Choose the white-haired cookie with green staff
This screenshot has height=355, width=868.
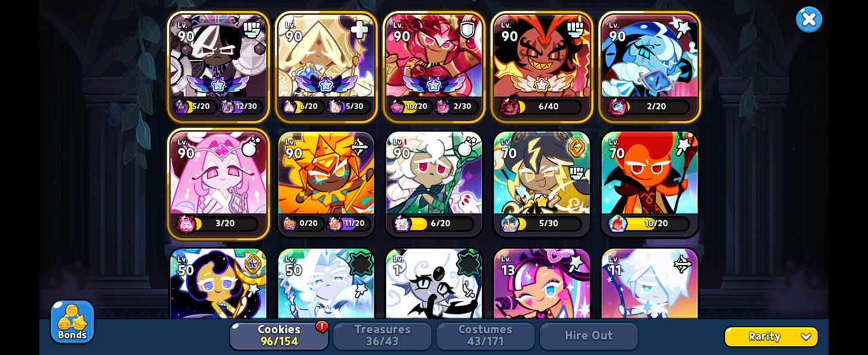click(434, 184)
